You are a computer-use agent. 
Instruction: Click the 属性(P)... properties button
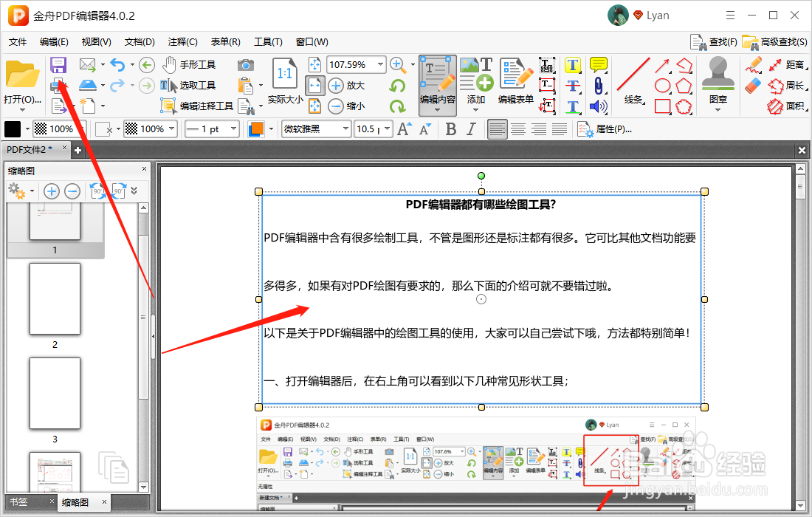pyautogui.click(x=605, y=129)
